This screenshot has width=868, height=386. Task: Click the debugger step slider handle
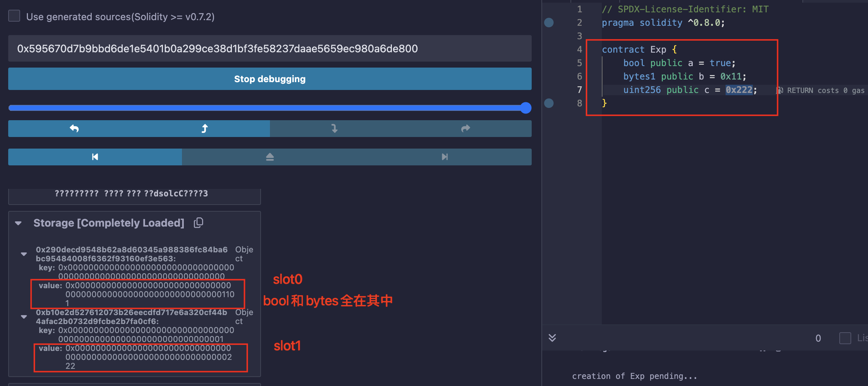[x=526, y=108]
